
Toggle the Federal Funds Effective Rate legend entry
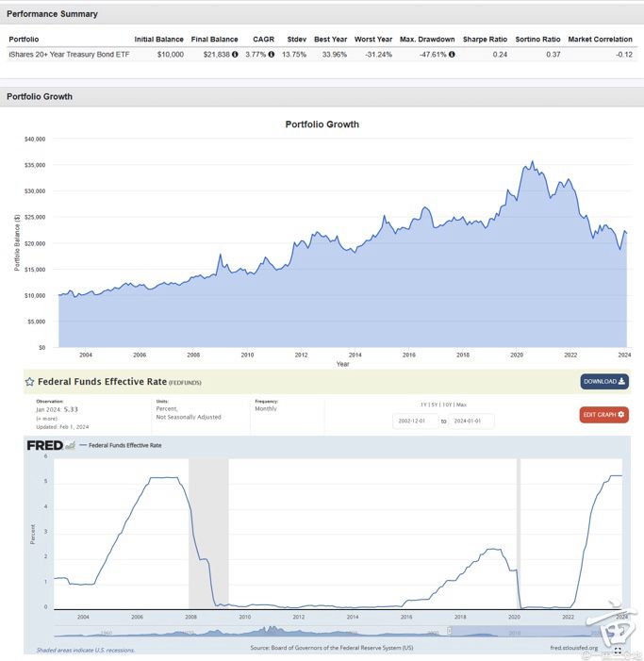click(121, 445)
